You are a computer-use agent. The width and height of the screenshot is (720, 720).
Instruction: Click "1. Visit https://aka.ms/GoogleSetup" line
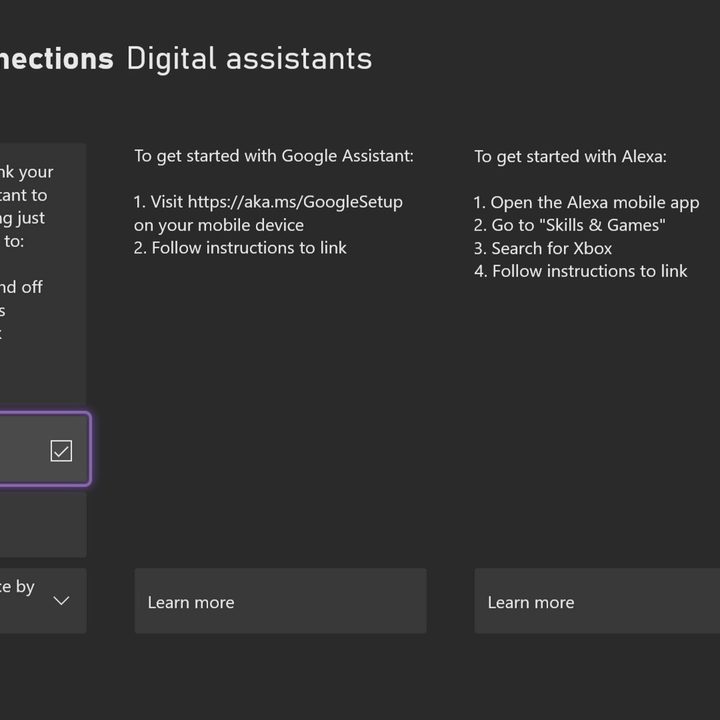click(268, 202)
